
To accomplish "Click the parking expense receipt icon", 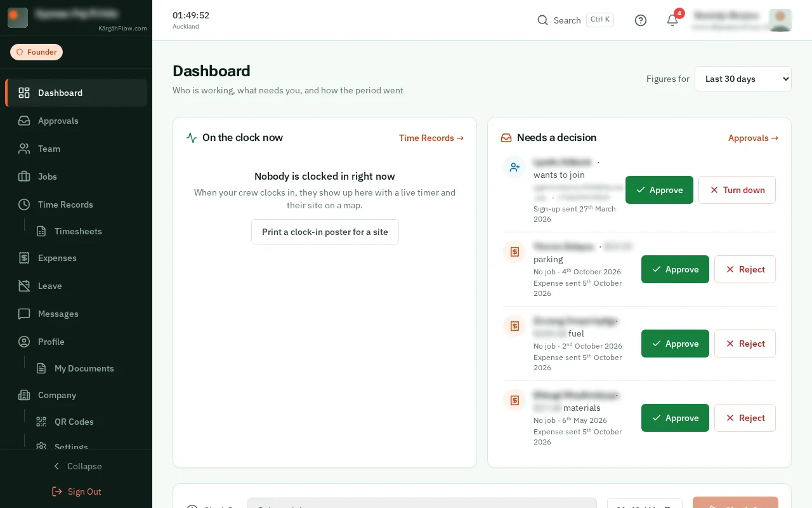I will (x=514, y=251).
